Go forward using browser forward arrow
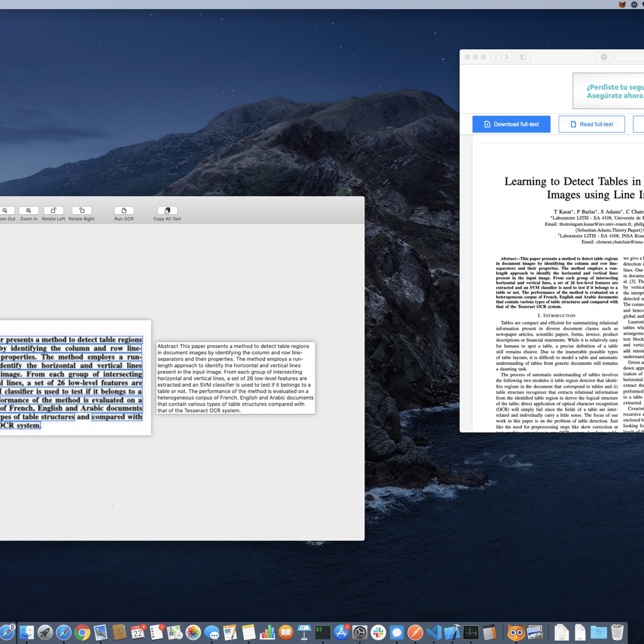The width and height of the screenshot is (644, 644). pyautogui.click(x=507, y=57)
